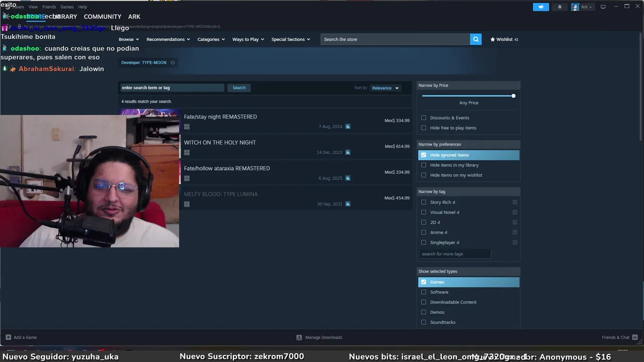Click thumbs-up review icon for MELTY BLOOD: TYPE LUMINA
Viewport: 644px width, 362px height.
coord(348,204)
